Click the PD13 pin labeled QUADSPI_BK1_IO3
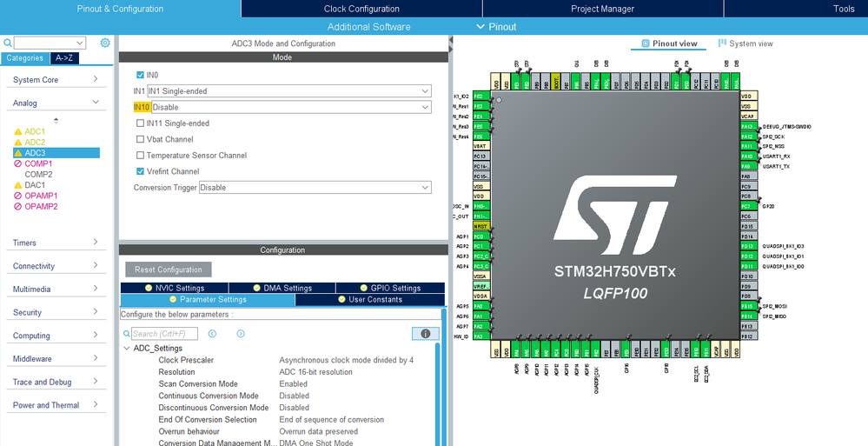 pos(748,247)
